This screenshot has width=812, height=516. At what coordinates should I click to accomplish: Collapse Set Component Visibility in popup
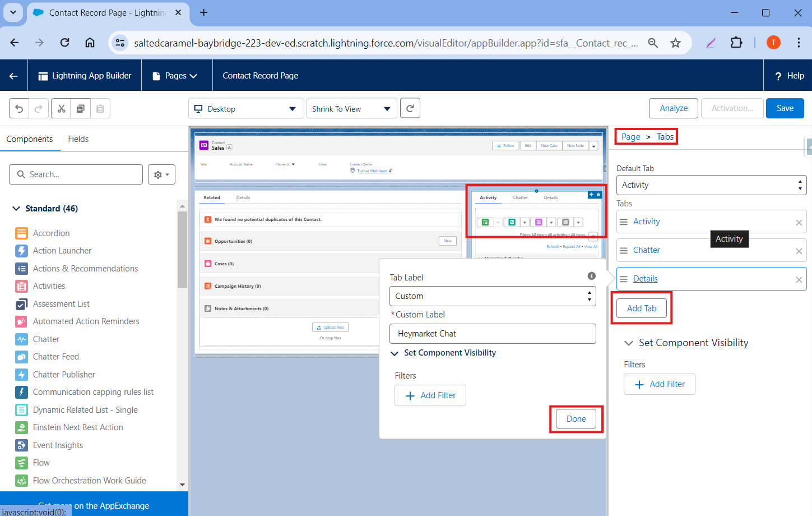395,353
